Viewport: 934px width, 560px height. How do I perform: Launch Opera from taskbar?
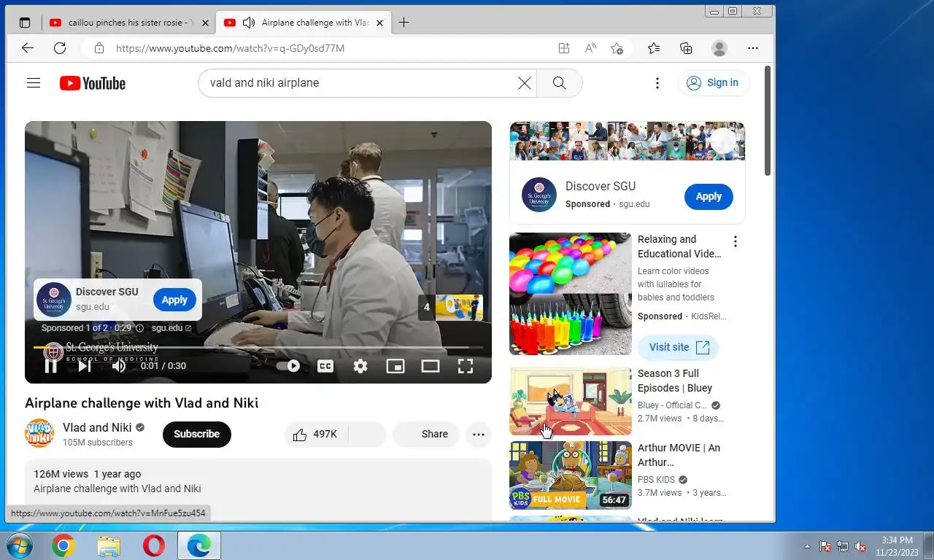(154, 545)
